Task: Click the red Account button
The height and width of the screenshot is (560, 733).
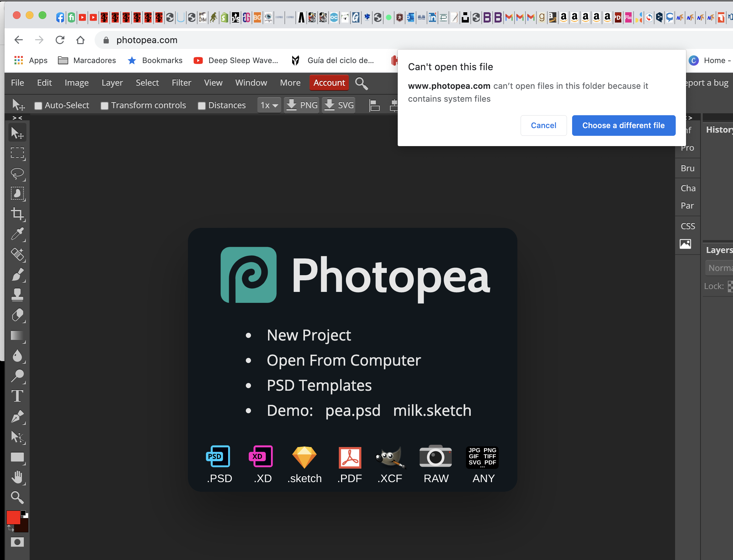Action: [329, 83]
